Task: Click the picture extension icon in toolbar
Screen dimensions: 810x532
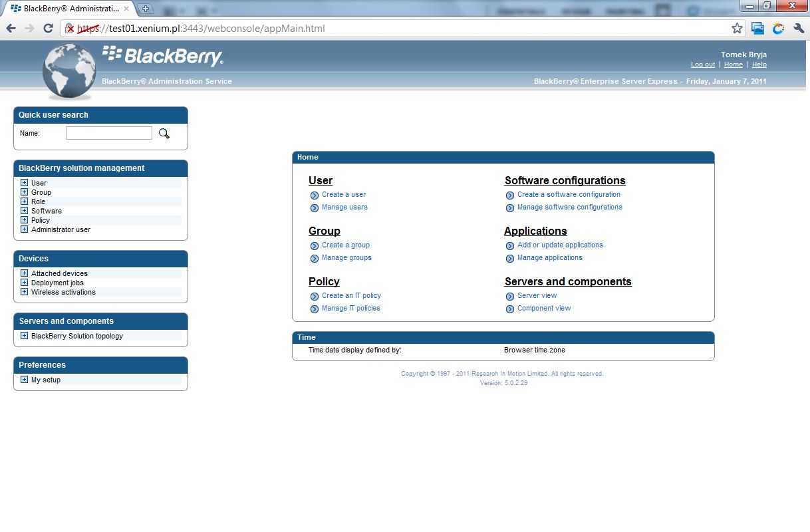Action: 758,28
